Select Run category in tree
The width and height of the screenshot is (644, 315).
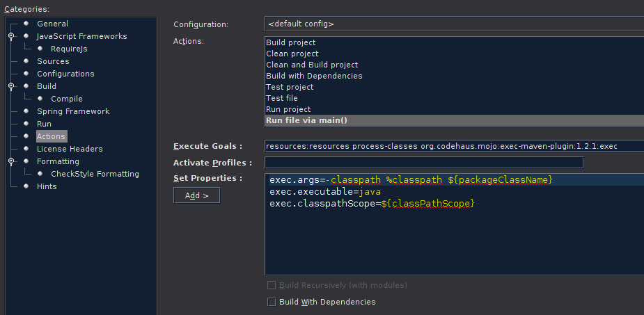click(x=44, y=124)
